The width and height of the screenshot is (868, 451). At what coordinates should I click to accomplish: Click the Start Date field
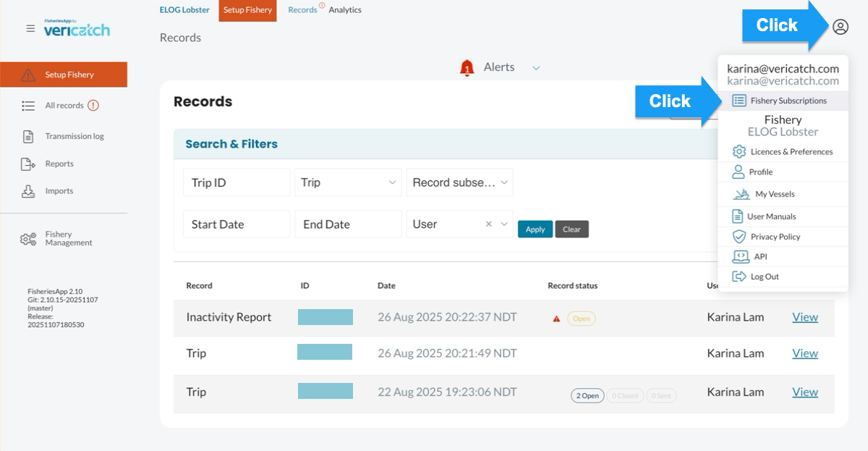tap(237, 224)
